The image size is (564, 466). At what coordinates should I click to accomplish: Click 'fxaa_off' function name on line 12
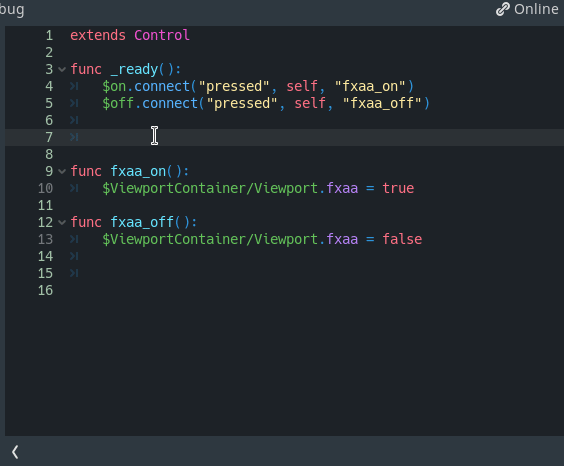click(x=142, y=222)
